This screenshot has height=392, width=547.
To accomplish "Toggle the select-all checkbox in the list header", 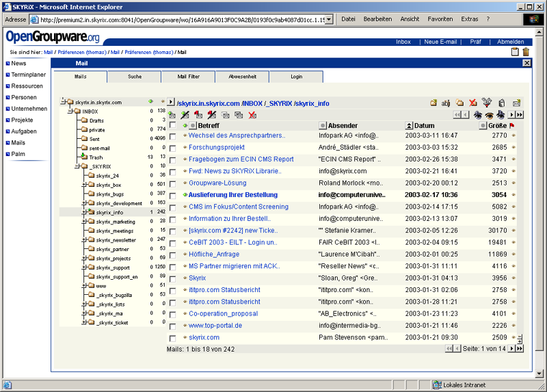I will 173,125.
